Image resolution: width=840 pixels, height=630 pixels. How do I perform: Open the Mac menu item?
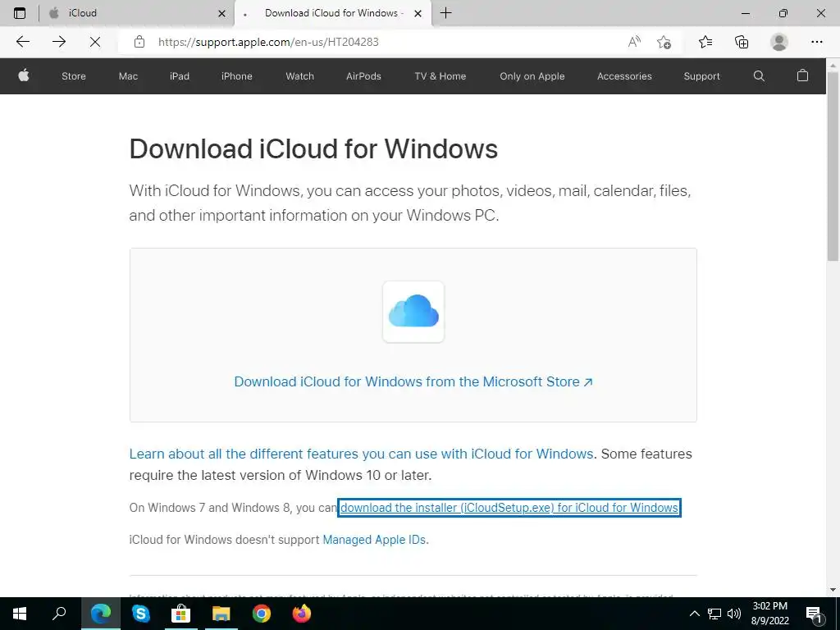coord(128,76)
